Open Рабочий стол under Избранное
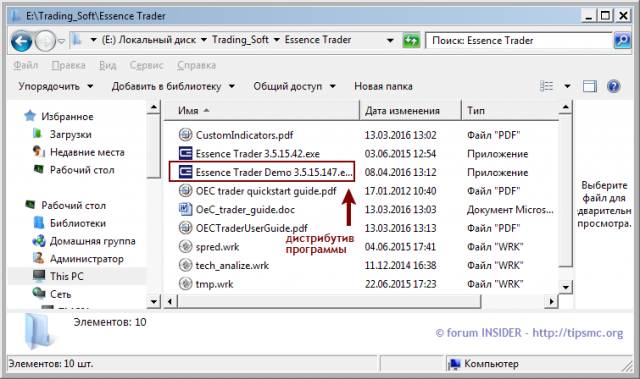The height and width of the screenshot is (379, 640). tap(82, 170)
